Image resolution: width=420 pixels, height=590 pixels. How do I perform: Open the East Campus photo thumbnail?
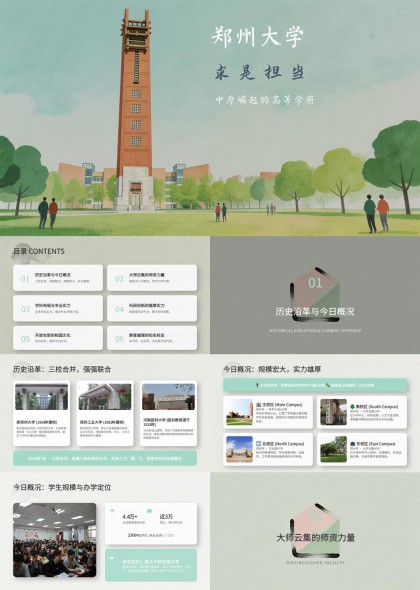333,449
